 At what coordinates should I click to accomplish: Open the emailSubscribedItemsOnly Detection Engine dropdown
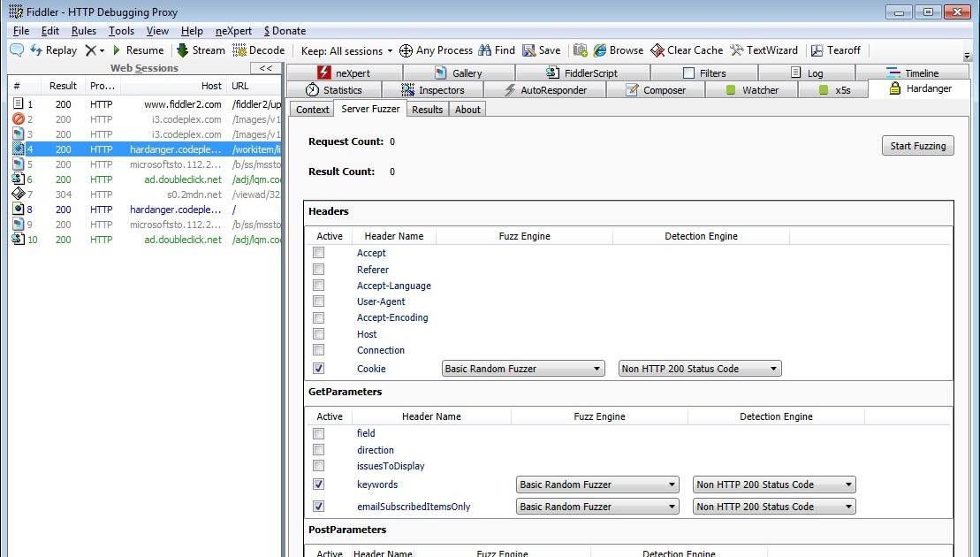click(774, 507)
